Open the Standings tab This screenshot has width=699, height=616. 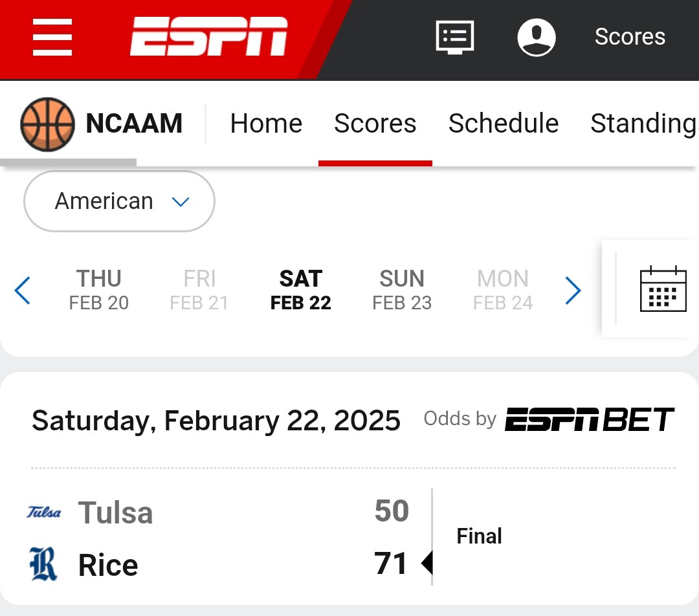pos(643,124)
